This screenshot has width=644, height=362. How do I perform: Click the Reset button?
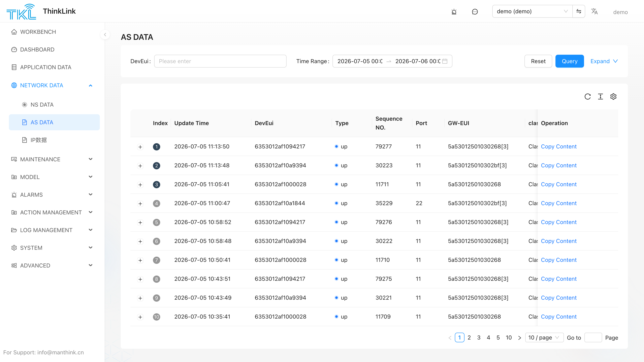click(x=538, y=61)
